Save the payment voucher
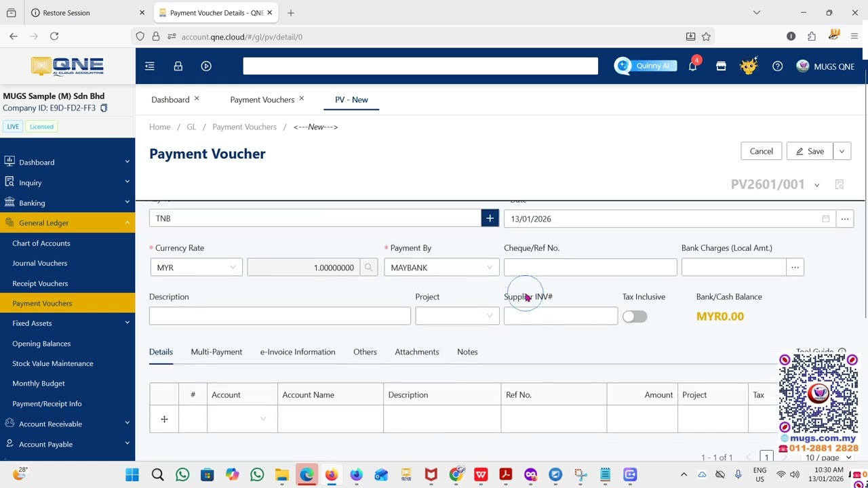 [x=810, y=151]
